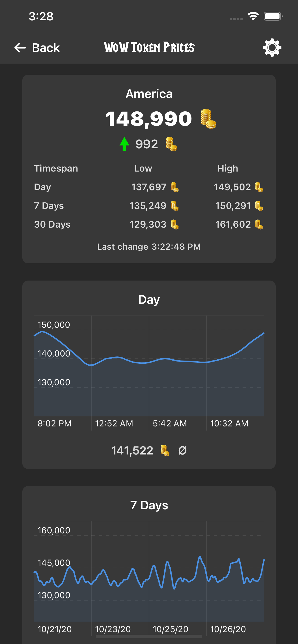
Task: Tap 30 Days low value 129,303
Action: (148, 224)
